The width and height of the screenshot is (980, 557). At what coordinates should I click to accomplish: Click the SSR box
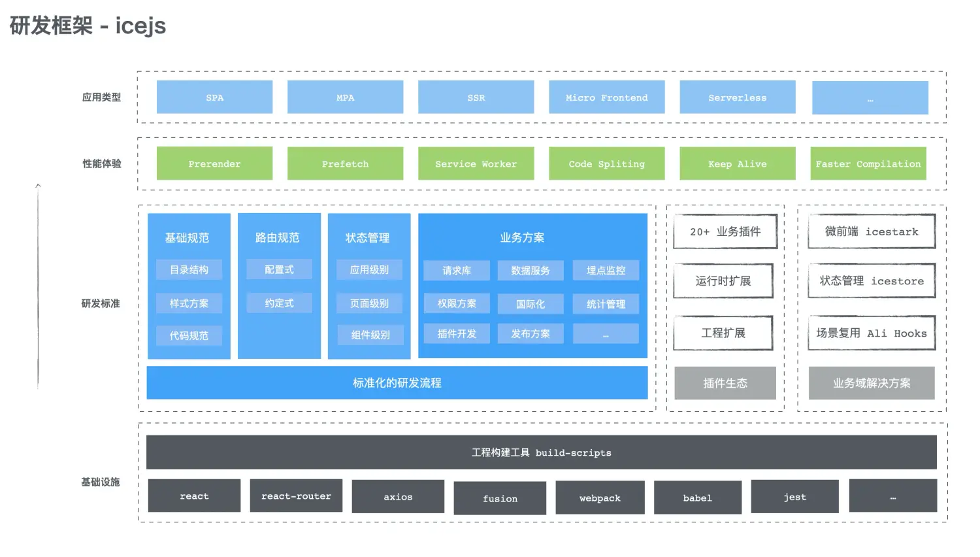click(x=476, y=97)
